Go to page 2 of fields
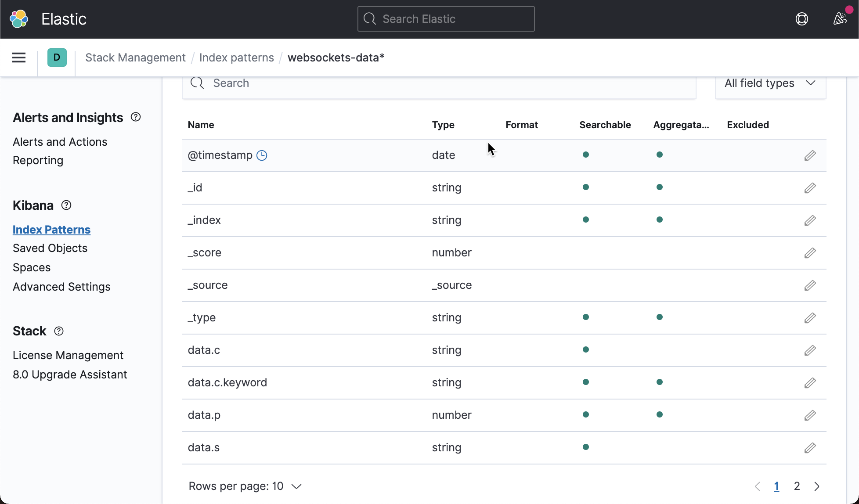859x504 pixels. pos(797,486)
